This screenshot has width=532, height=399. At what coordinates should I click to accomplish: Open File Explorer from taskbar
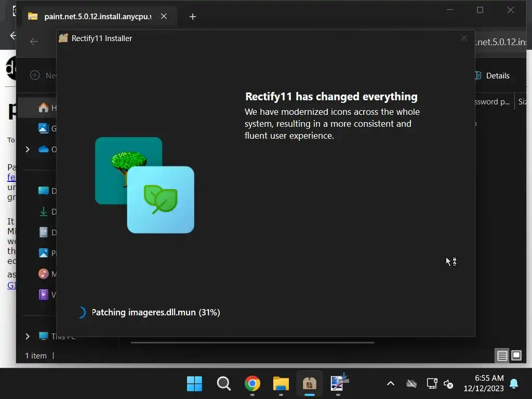pyautogui.click(x=281, y=384)
